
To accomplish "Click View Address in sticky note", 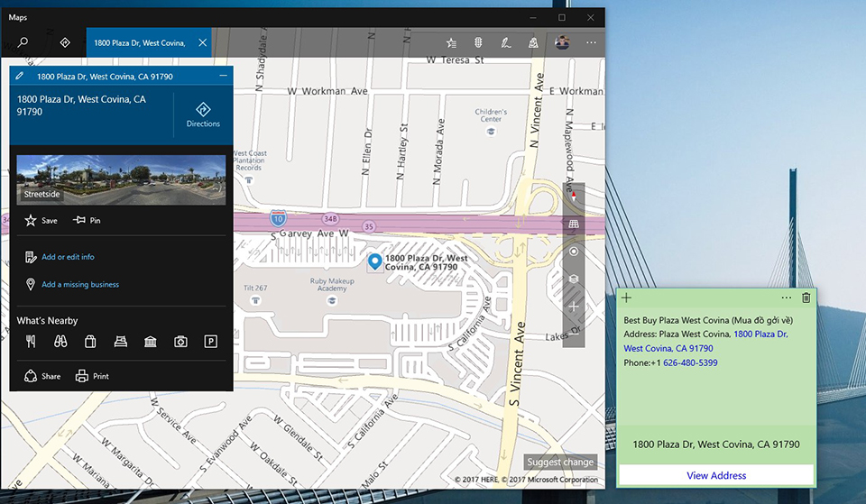I will 716,475.
